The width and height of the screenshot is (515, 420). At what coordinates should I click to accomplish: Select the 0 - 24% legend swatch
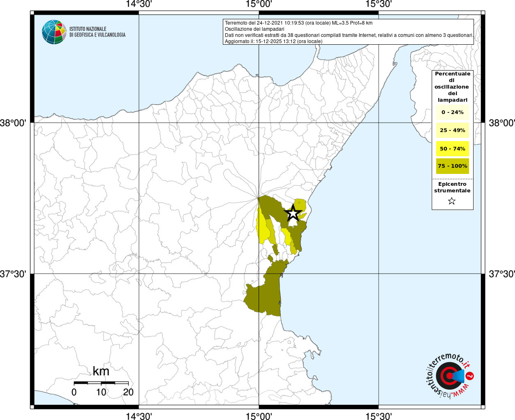click(452, 112)
